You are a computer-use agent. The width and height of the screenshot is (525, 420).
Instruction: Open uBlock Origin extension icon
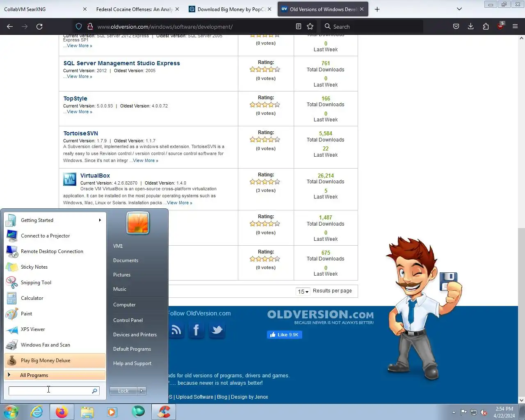tap(500, 26)
